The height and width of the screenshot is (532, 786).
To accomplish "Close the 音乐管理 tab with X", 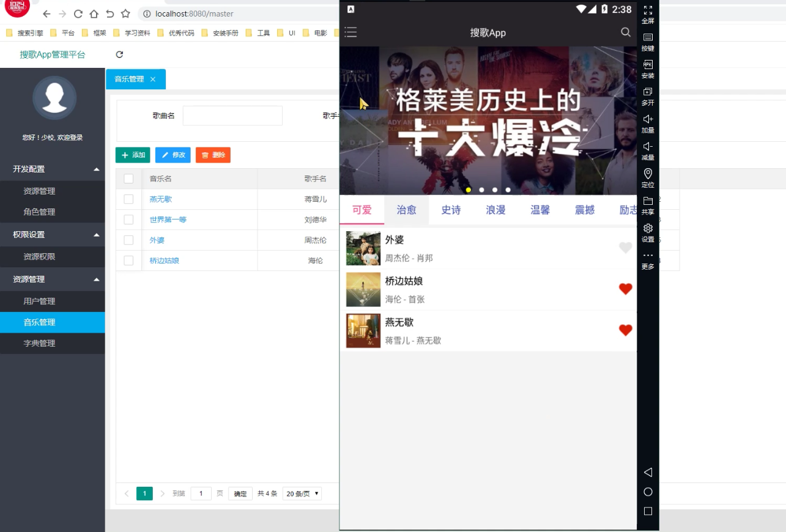I will coord(153,79).
